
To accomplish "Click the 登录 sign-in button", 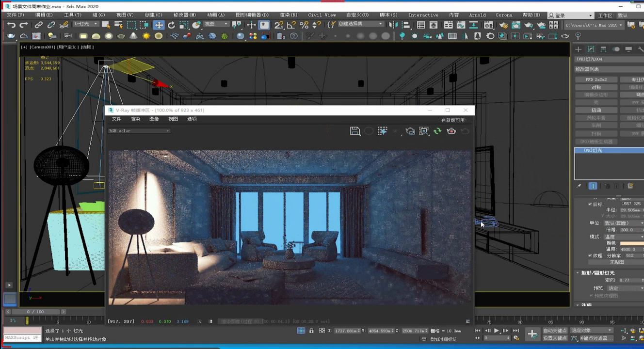I will [570, 16].
